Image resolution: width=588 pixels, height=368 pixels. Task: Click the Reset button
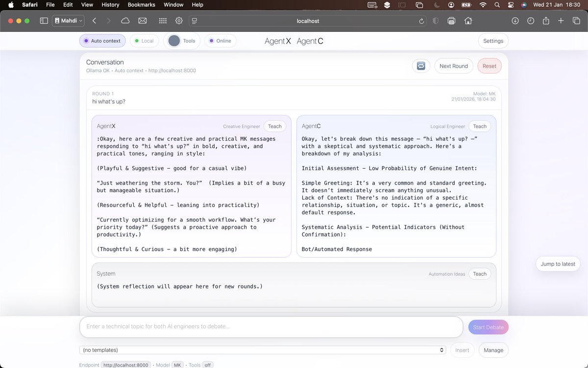(490, 66)
